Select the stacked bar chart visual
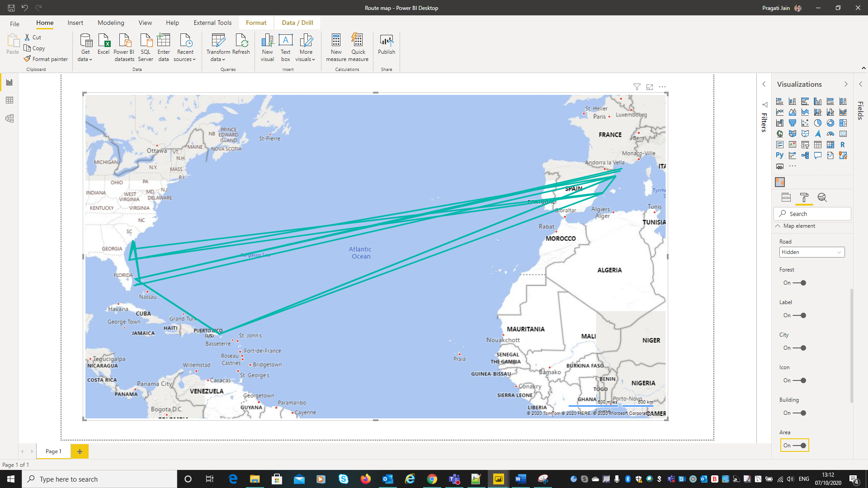This screenshot has height=488, width=868. pos(780,101)
